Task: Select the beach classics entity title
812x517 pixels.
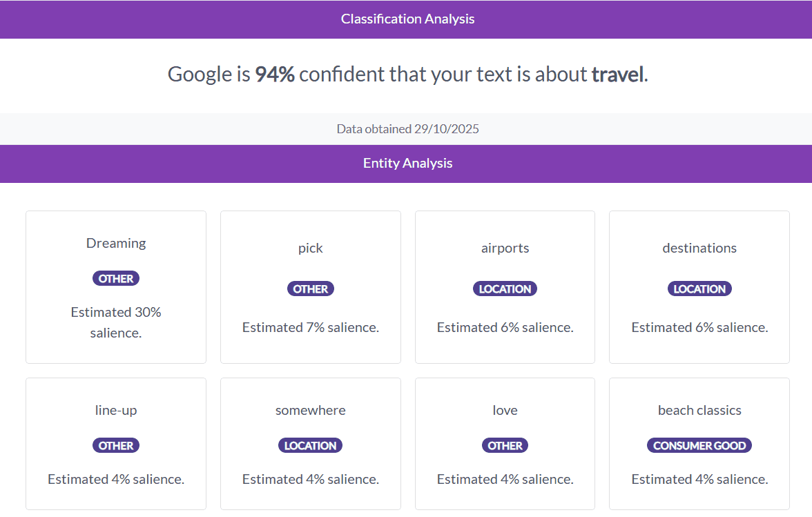Action: tap(699, 410)
